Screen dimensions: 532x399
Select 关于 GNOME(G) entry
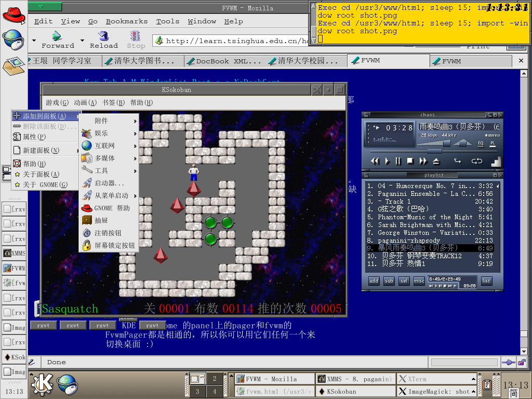[46, 185]
